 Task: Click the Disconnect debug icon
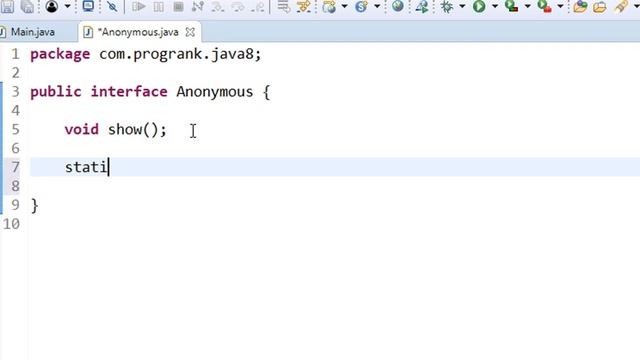coord(198,6)
